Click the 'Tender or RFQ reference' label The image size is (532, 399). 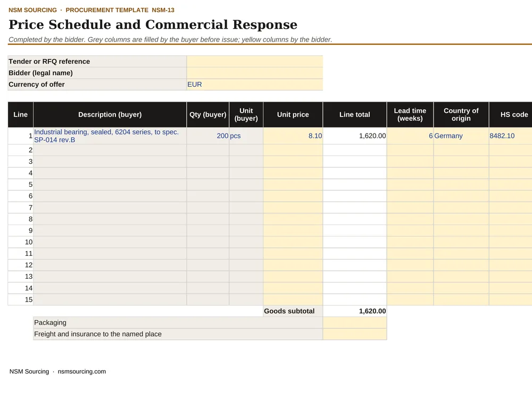click(49, 61)
